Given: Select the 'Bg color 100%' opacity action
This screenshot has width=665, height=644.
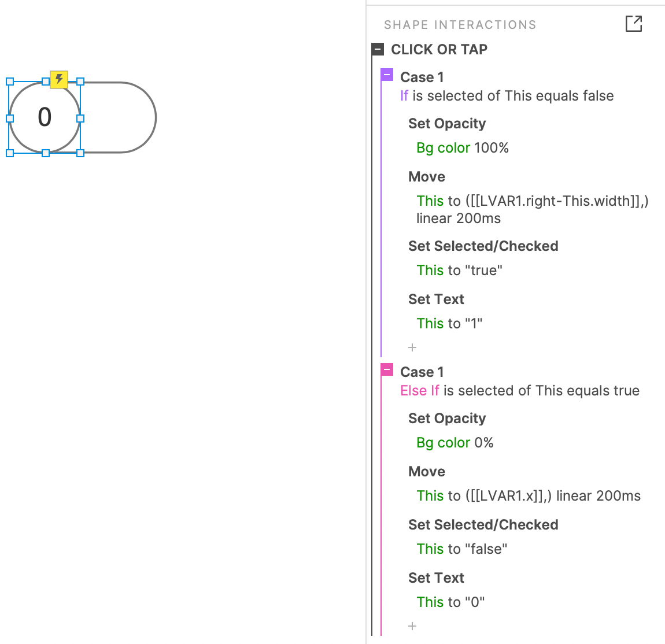Looking at the screenshot, I should pyautogui.click(x=462, y=147).
